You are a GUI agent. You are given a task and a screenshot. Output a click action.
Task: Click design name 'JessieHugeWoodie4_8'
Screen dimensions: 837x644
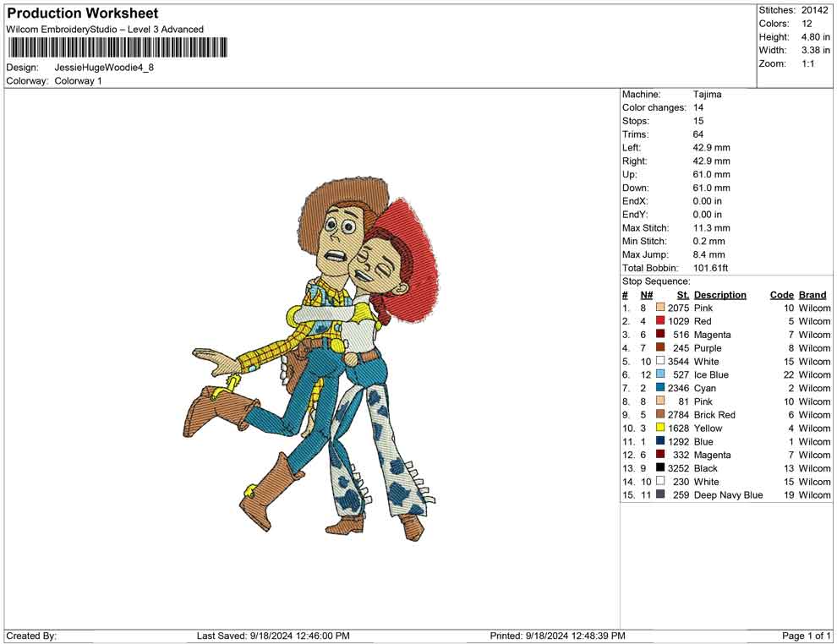(104, 68)
